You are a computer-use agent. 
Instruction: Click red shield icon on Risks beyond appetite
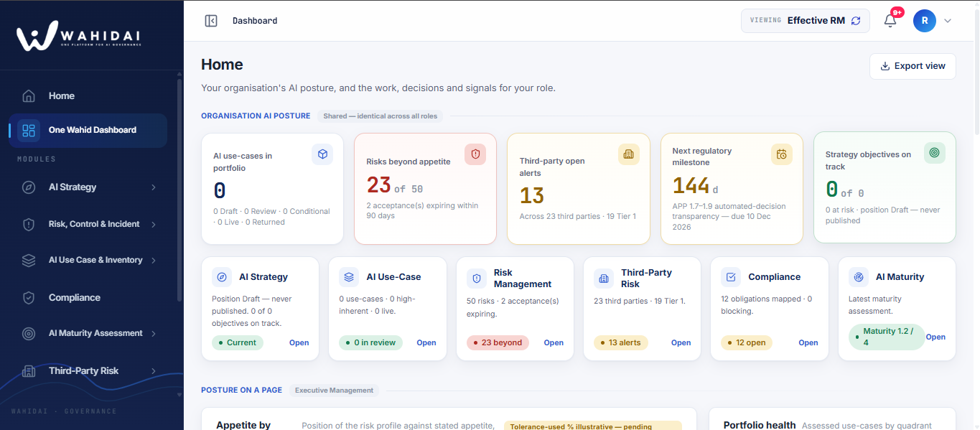[x=475, y=154]
